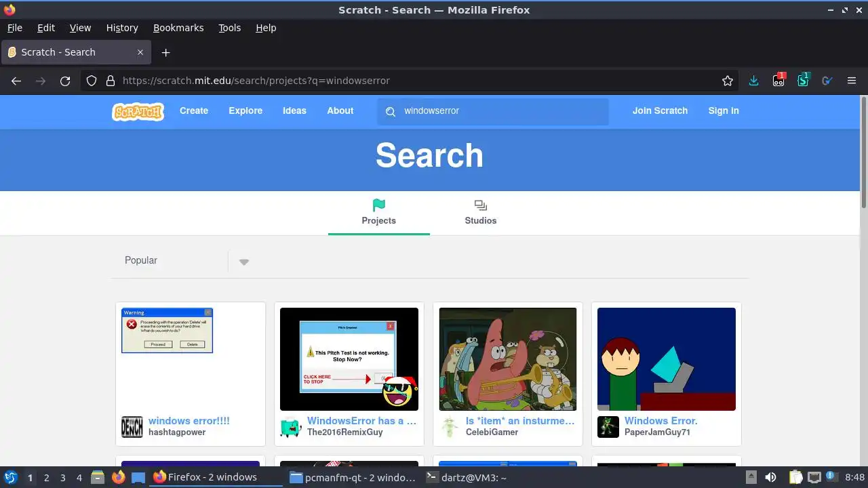Click the update notification tray icon
Screen dimensions: 868x488
tap(831, 476)
